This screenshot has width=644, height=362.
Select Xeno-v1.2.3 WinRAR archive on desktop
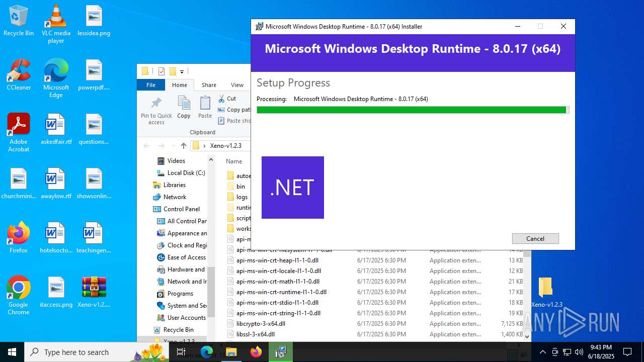coord(94,292)
